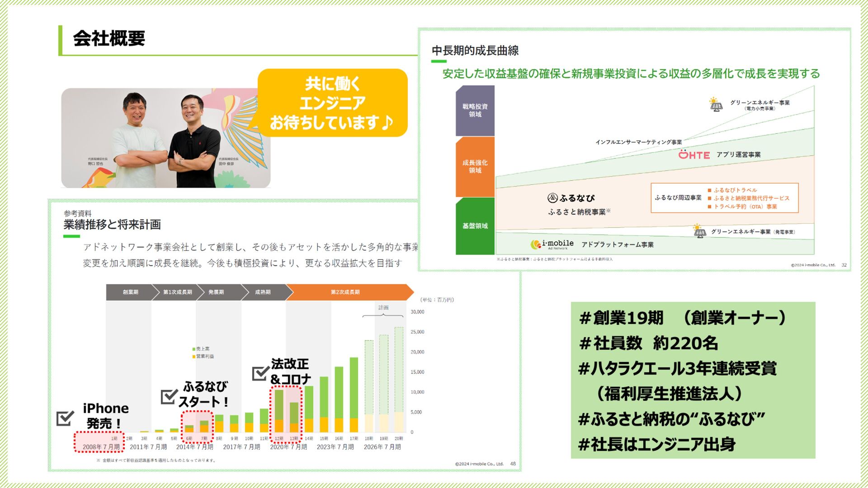Click the アプリ運営事業 label
The height and width of the screenshot is (488, 868).
pos(738,155)
